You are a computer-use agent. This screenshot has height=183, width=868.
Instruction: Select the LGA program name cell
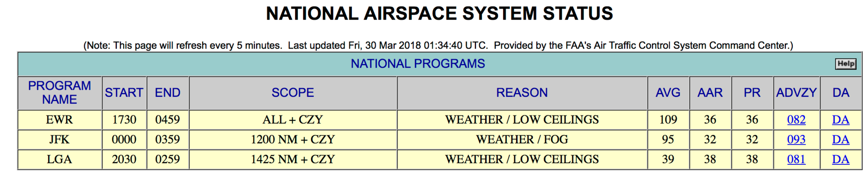[x=59, y=160]
